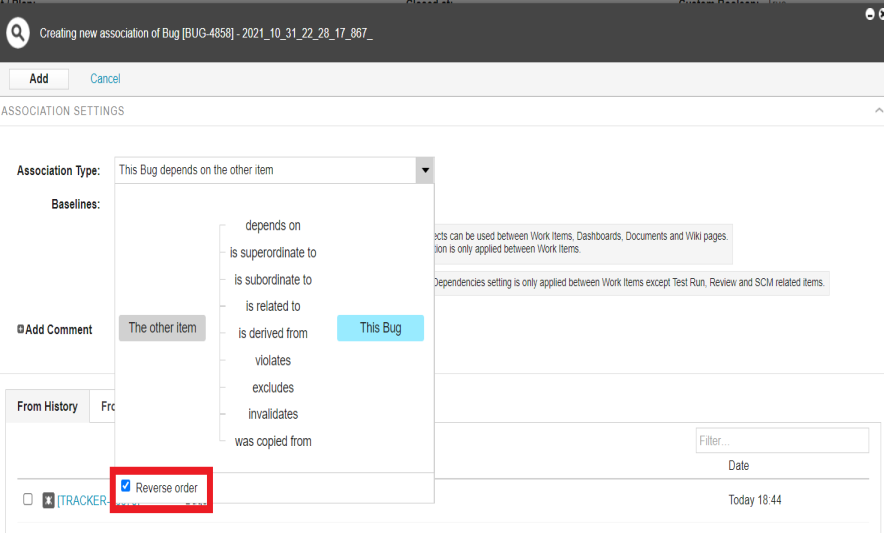This screenshot has width=884, height=533.
Task: Collapse the Association Settings section
Action: pyautogui.click(x=878, y=111)
